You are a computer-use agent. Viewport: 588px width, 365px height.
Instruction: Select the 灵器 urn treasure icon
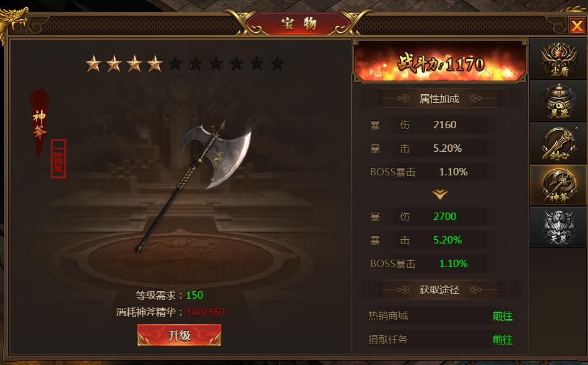(x=558, y=101)
